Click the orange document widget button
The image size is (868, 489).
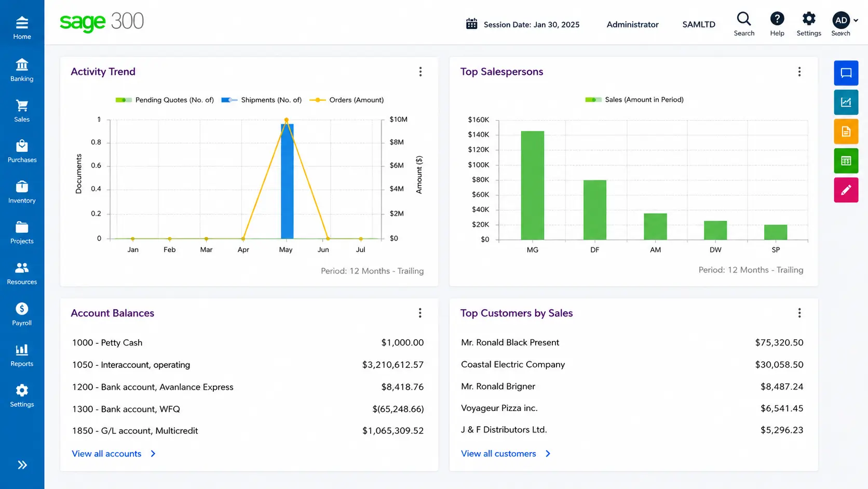tap(846, 131)
